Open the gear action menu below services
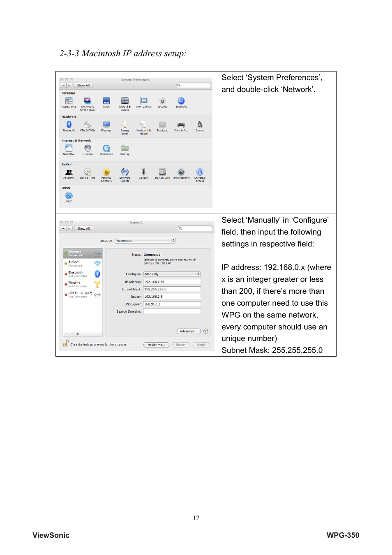The height and width of the screenshot is (555, 392). pyautogui.click(x=78, y=334)
